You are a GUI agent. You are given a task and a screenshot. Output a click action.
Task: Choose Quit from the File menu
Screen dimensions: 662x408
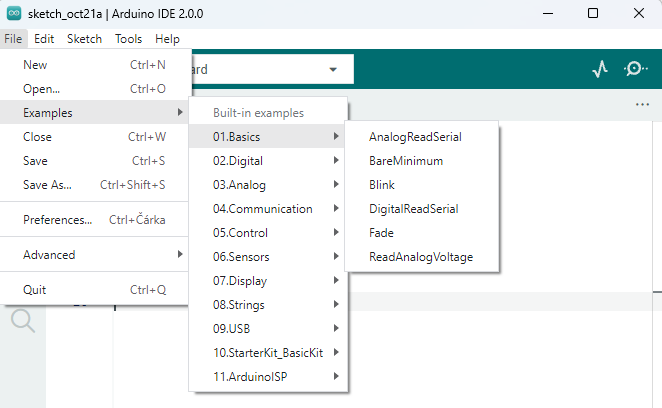click(94, 290)
